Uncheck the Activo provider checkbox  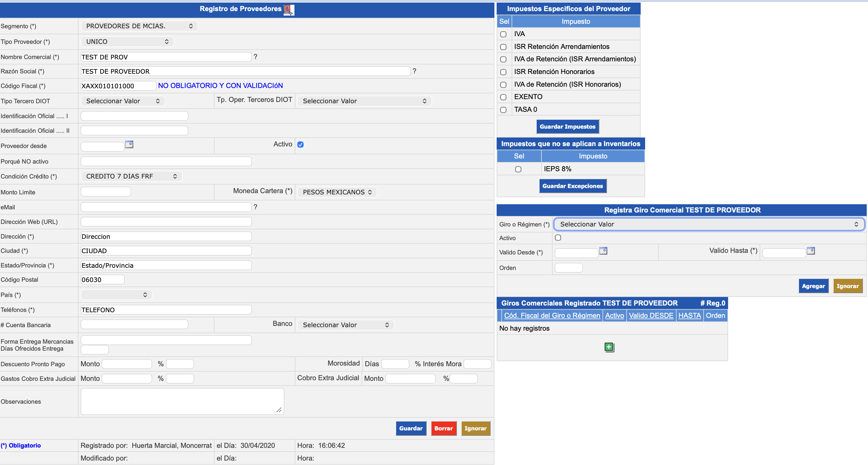click(x=300, y=145)
